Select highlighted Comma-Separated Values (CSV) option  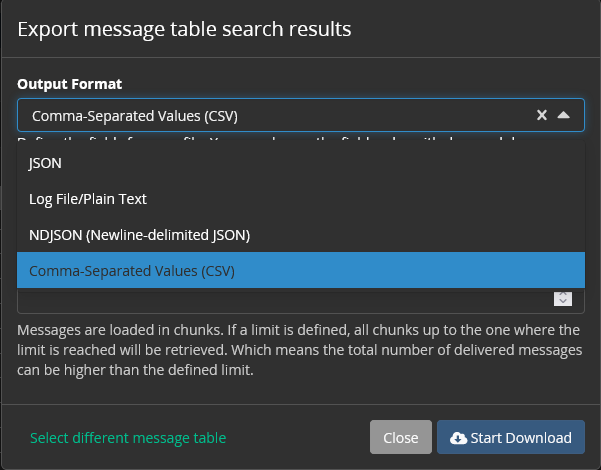point(301,270)
